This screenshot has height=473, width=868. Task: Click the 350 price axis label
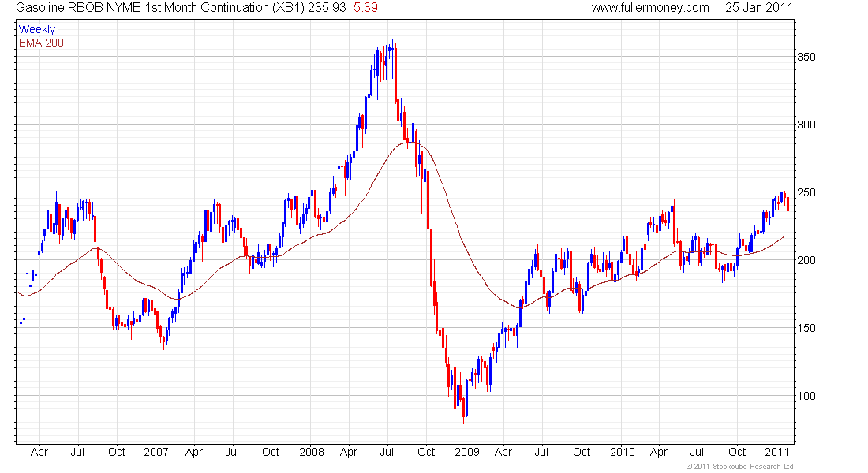806,57
